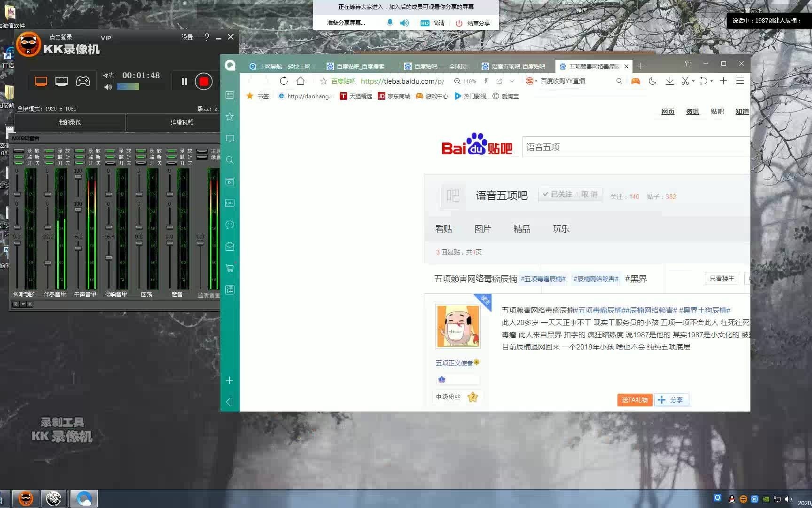Expand scissors screenshot tool dropdown arrow

[x=693, y=81]
